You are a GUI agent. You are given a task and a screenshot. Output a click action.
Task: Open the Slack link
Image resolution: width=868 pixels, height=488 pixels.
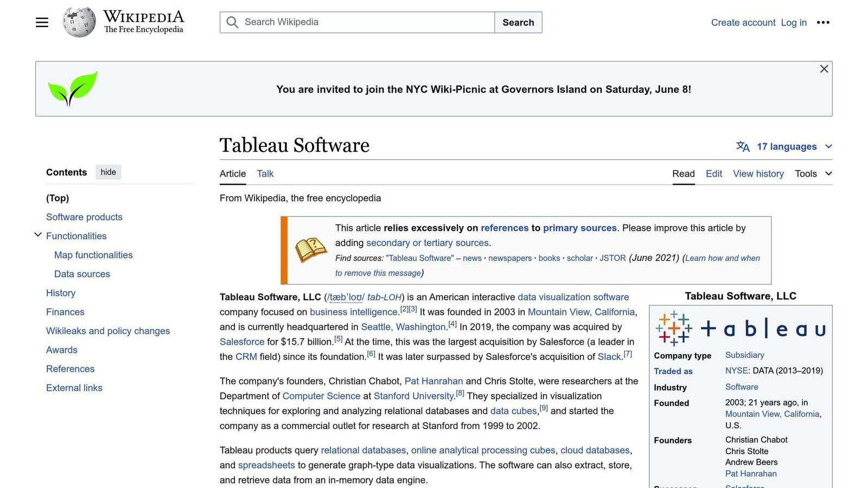tap(609, 357)
